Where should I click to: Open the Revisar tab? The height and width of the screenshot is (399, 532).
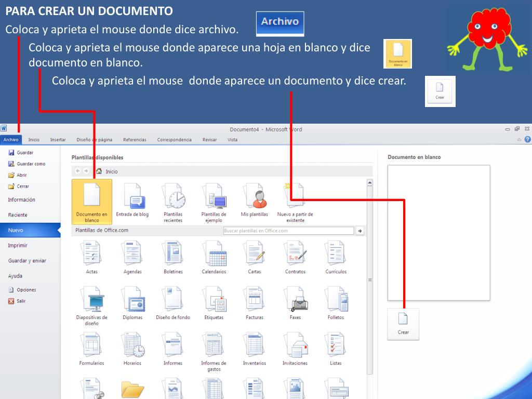coord(210,139)
